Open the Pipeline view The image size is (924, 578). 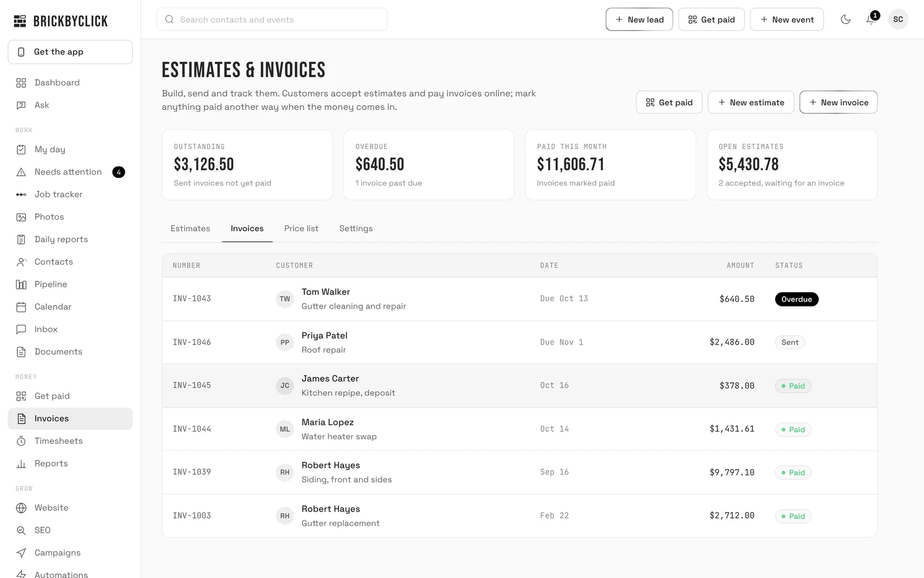point(70,285)
